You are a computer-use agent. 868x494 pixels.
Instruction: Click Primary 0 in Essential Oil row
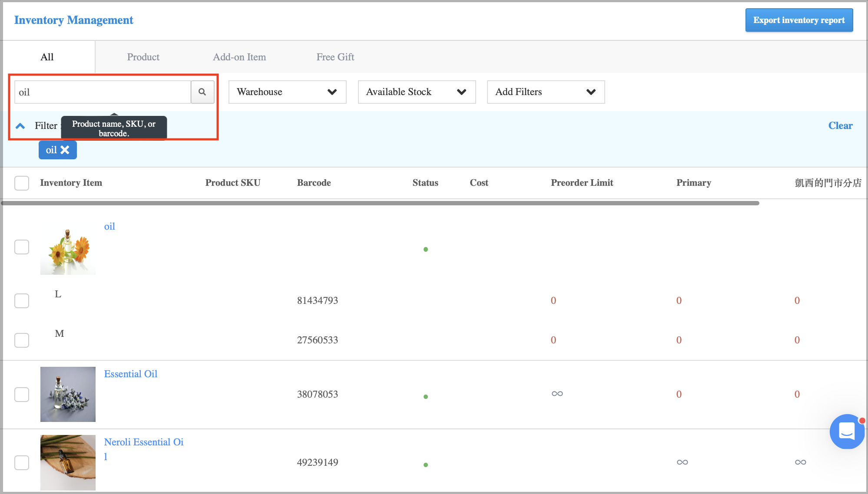[679, 394]
